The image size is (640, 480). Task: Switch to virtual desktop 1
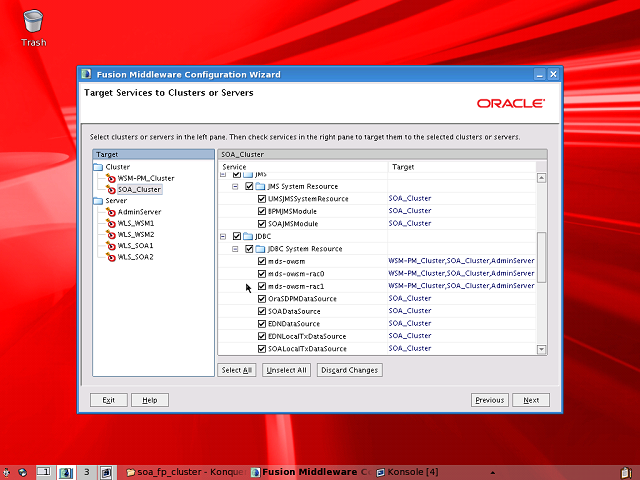pos(44,472)
